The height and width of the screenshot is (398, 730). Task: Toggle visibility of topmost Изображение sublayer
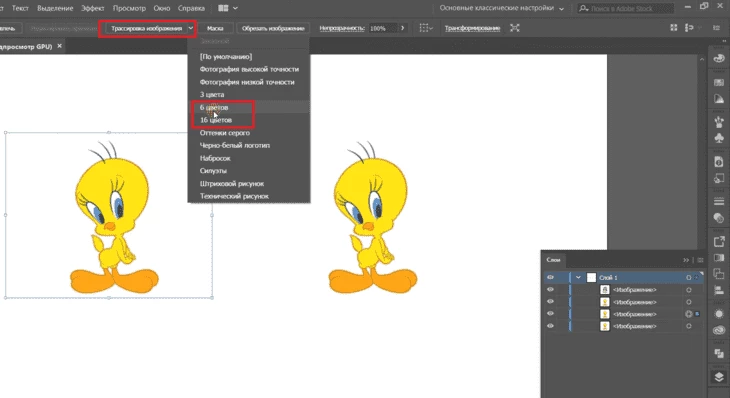550,290
